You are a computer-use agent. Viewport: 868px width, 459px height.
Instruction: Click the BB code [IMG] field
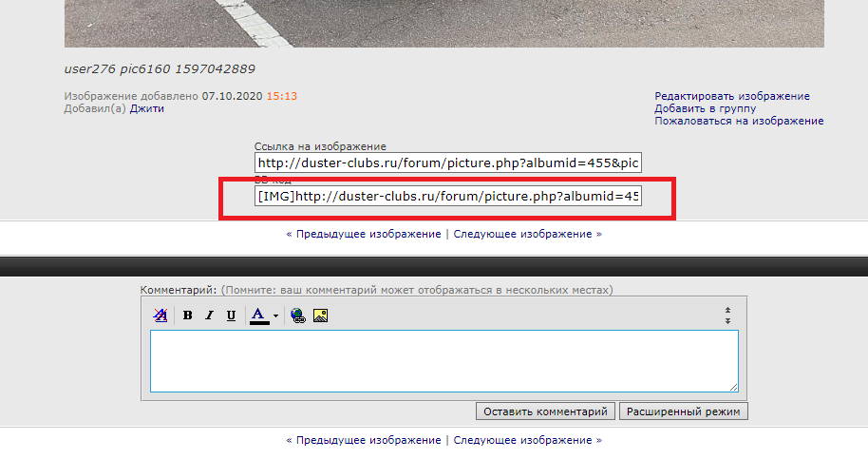(x=448, y=196)
